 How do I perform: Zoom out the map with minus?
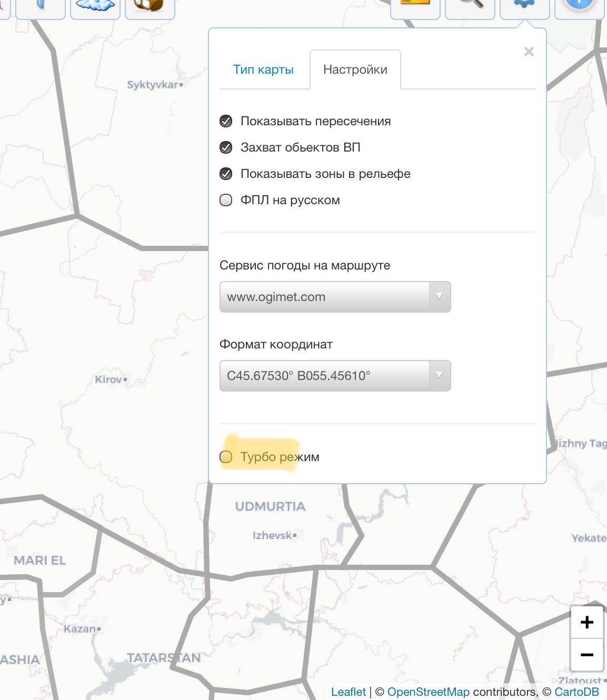[587, 655]
